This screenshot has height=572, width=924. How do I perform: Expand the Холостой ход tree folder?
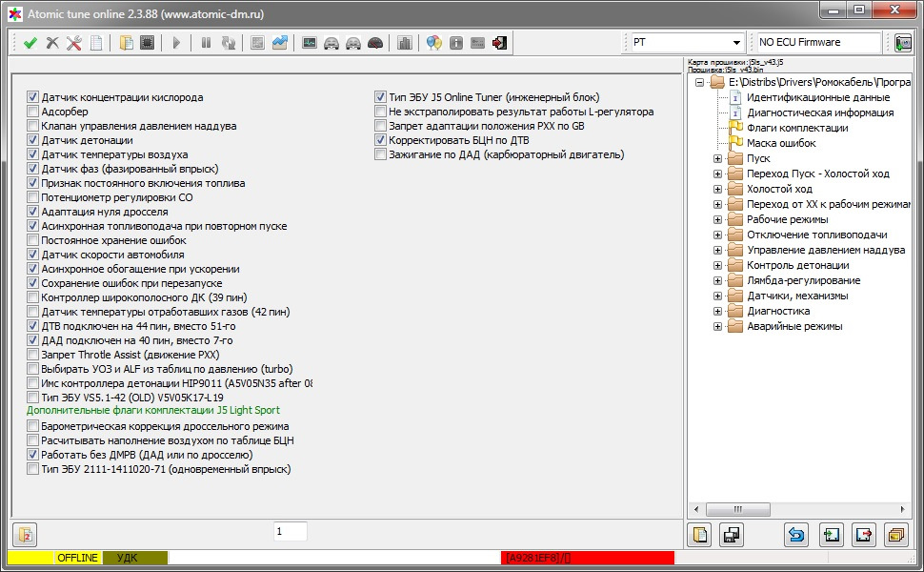pos(717,190)
